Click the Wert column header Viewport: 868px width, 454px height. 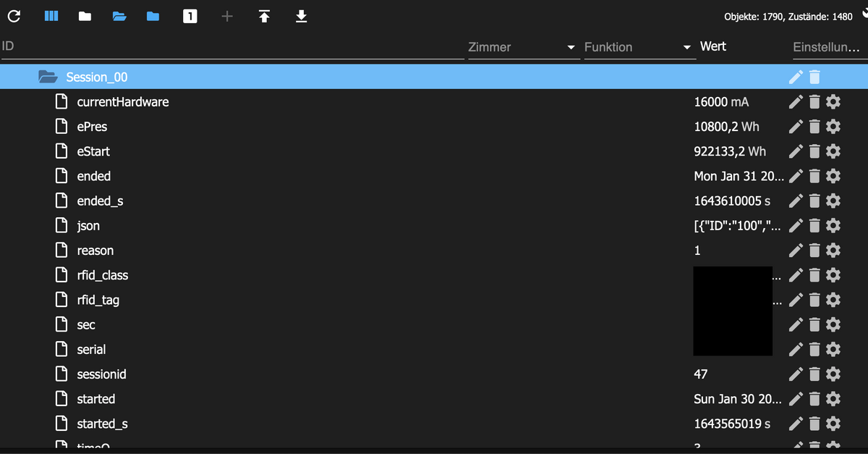click(x=713, y=46)
